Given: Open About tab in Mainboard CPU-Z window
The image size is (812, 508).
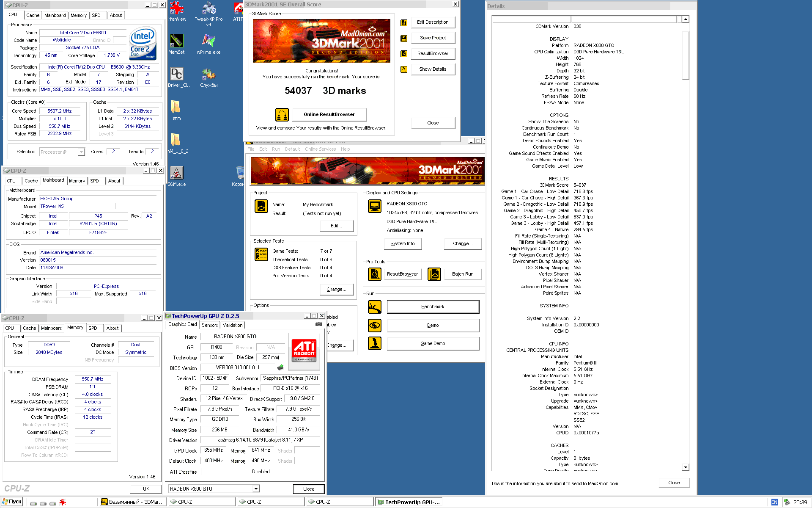Looking at the screenshot, I should click(x=114, y=181).
